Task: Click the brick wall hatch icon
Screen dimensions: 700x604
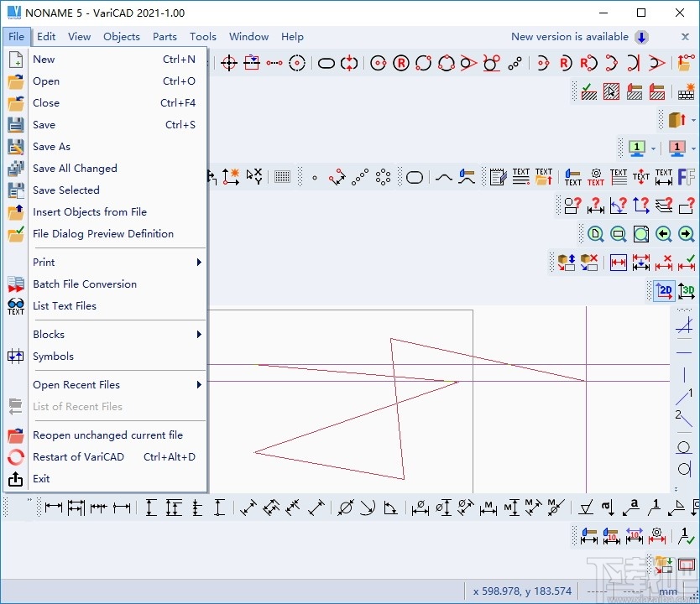Action: (687, 92)
